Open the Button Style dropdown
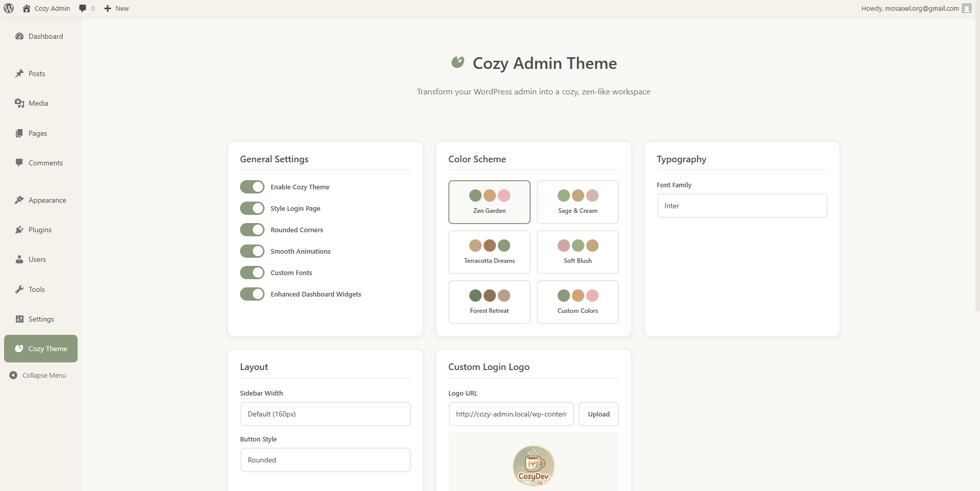 tap(325, 460)
